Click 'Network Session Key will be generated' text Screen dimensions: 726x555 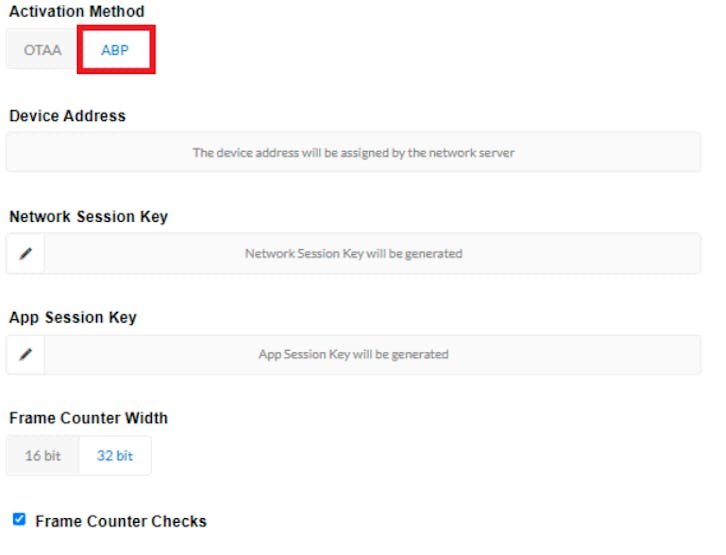(x=353, y=254)
